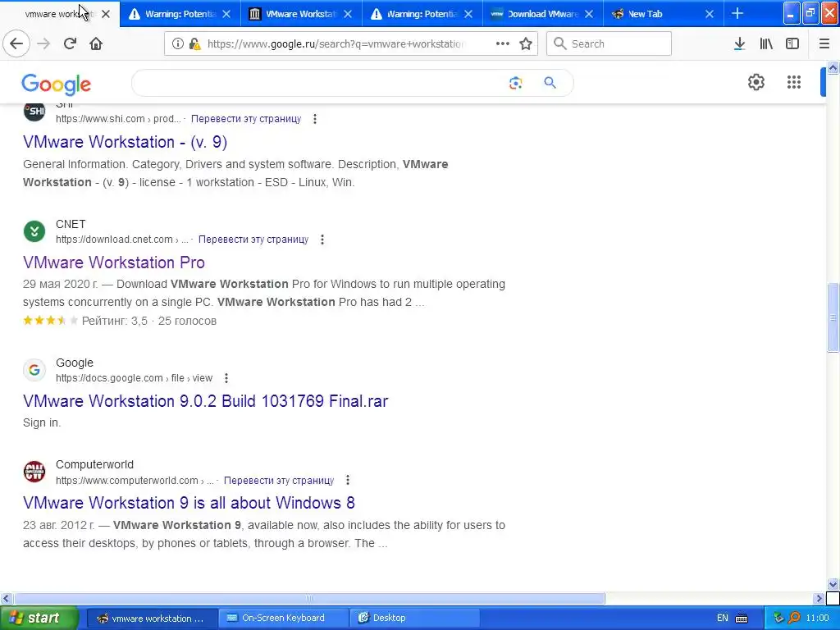Click the vertical scrollbar thumb

tap(833, 317)
